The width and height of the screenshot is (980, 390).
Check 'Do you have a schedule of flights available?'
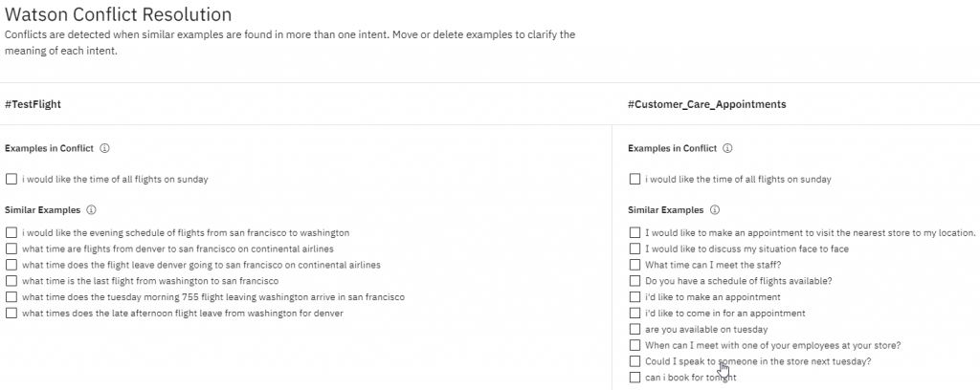[635, 281]
